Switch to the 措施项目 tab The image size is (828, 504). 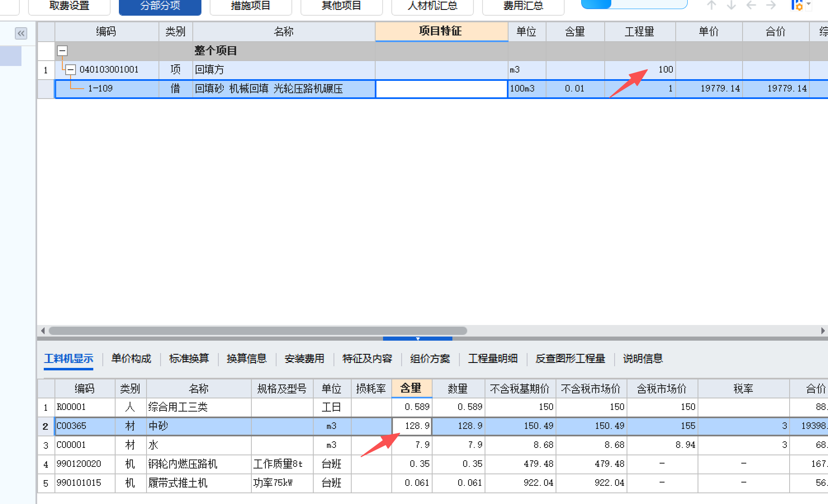[250, 5]
